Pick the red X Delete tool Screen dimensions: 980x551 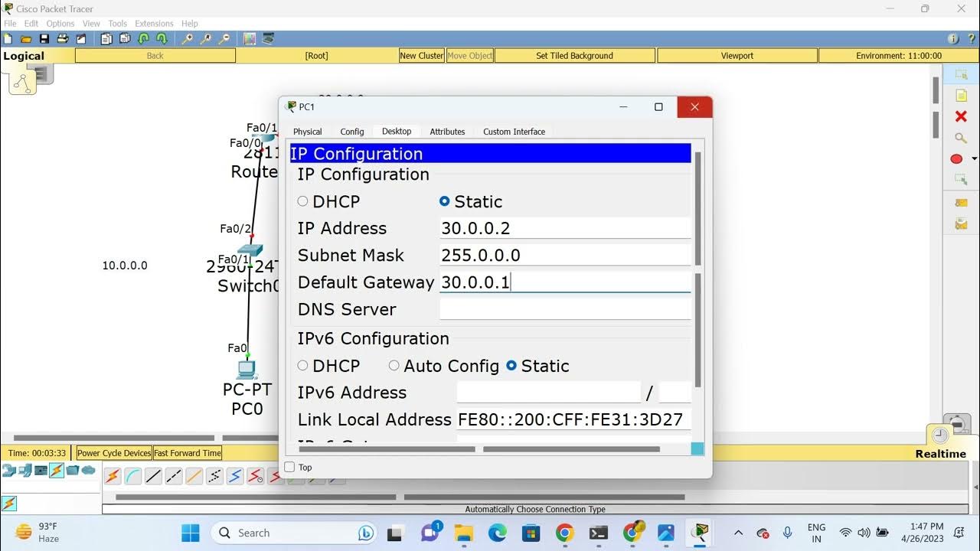tap(961, 116)
